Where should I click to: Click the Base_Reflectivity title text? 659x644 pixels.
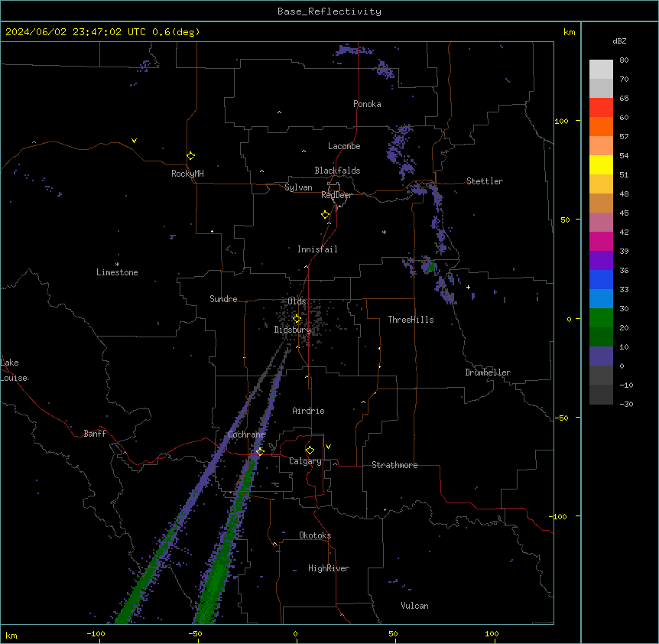click(x=329, y=11)
